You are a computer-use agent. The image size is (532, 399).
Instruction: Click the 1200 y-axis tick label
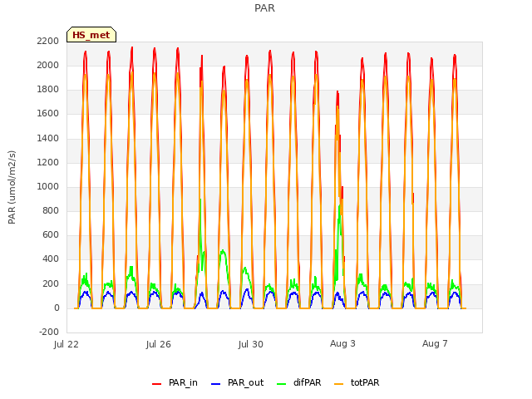pyautogui.click(x=48, y=162)
